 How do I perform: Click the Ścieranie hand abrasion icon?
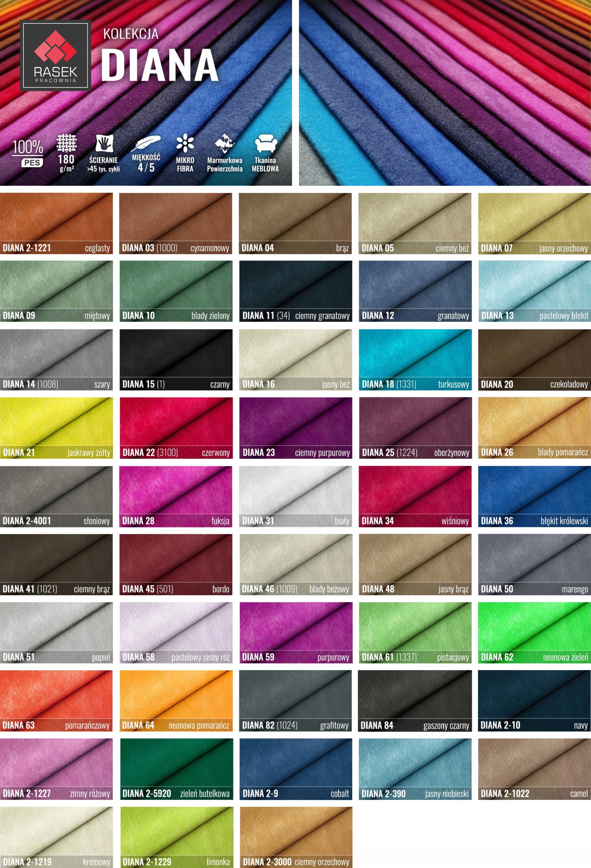click(103, 154)
